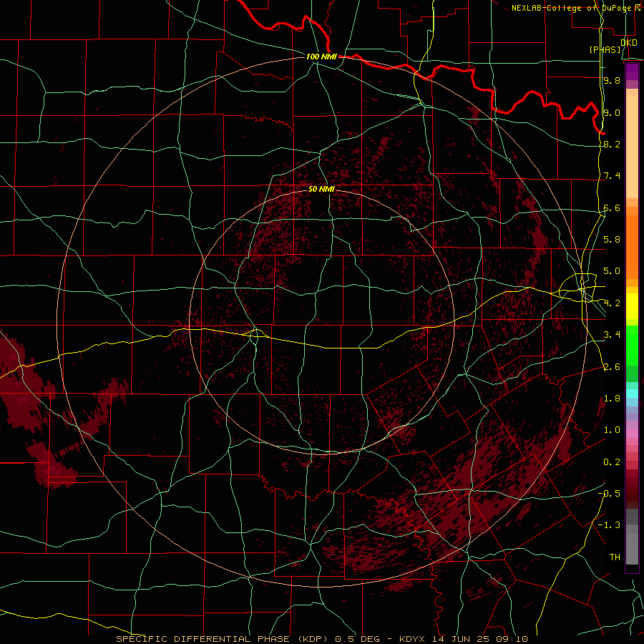The image size is (644, 644).
Task: Click the 2.6 value on the color scale
Action: point(612,367)
